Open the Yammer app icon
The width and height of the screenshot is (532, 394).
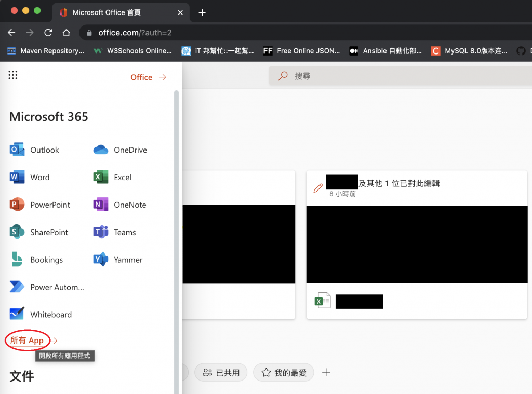tap(100, 260)
